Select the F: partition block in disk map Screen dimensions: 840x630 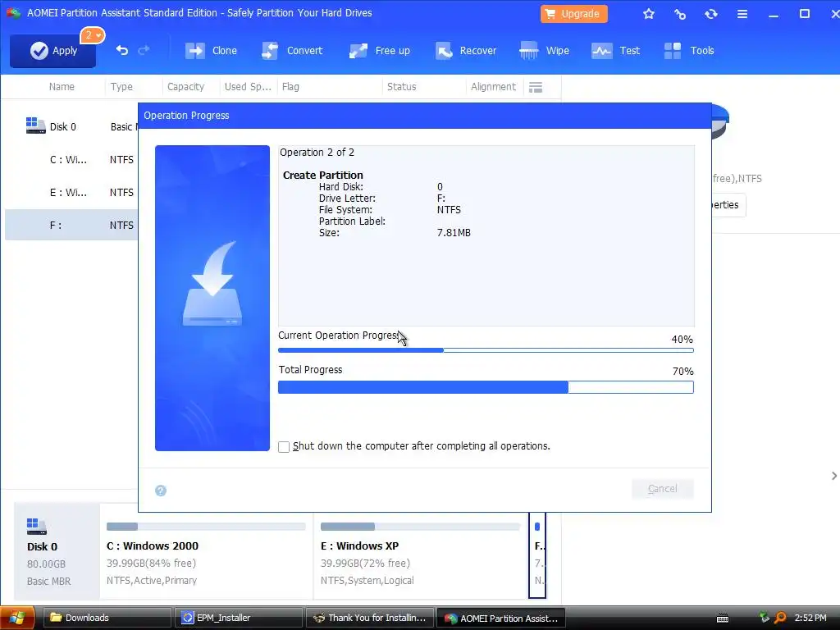pos(537,555)
